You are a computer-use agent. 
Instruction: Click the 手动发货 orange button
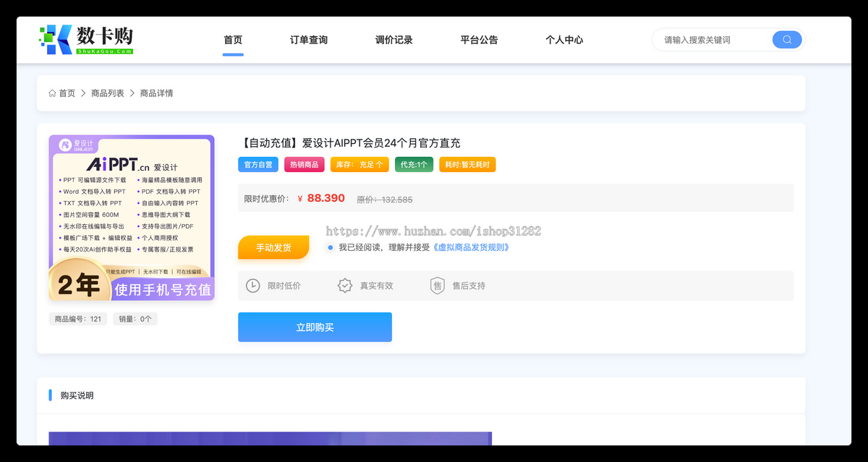click(x=273, y=247)
